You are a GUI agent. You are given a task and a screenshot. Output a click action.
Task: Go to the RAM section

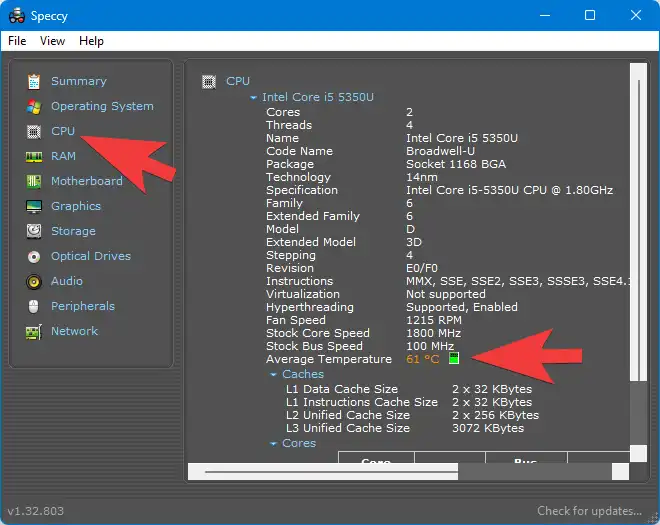click(64, 156)
